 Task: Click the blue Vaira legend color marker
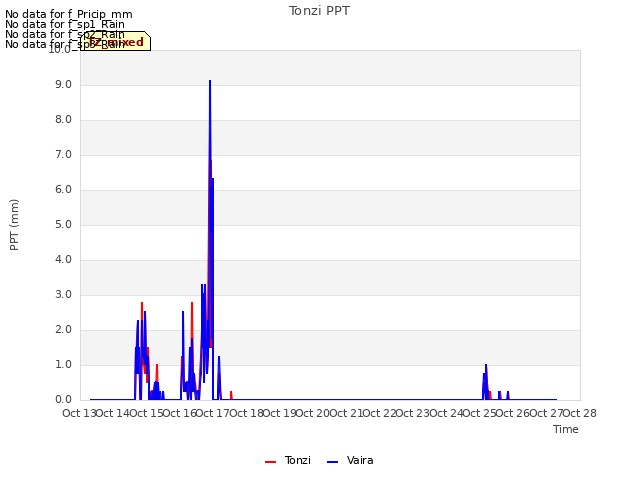coord(333,462)
